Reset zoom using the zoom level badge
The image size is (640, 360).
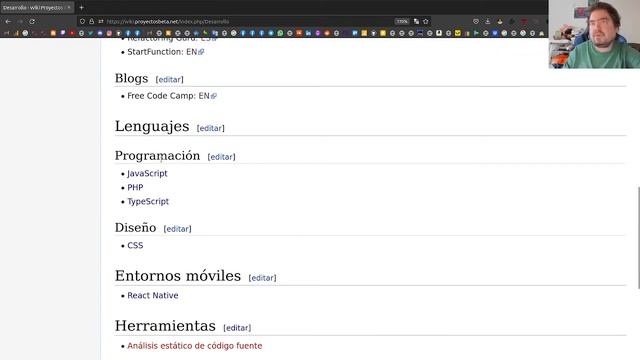click(402, 21)
